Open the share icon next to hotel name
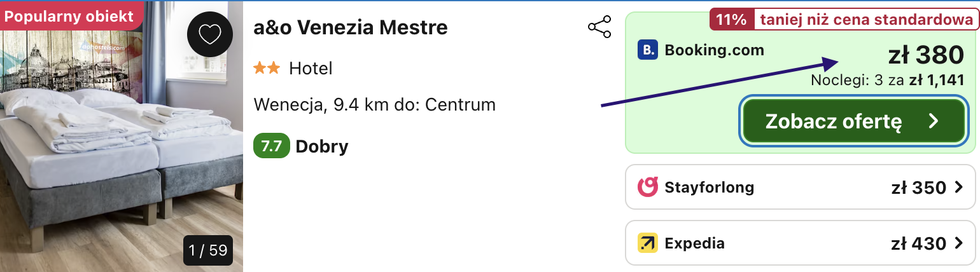Image resolution: width=980 pixels, height=272 pixels. [x=599, y=27]
